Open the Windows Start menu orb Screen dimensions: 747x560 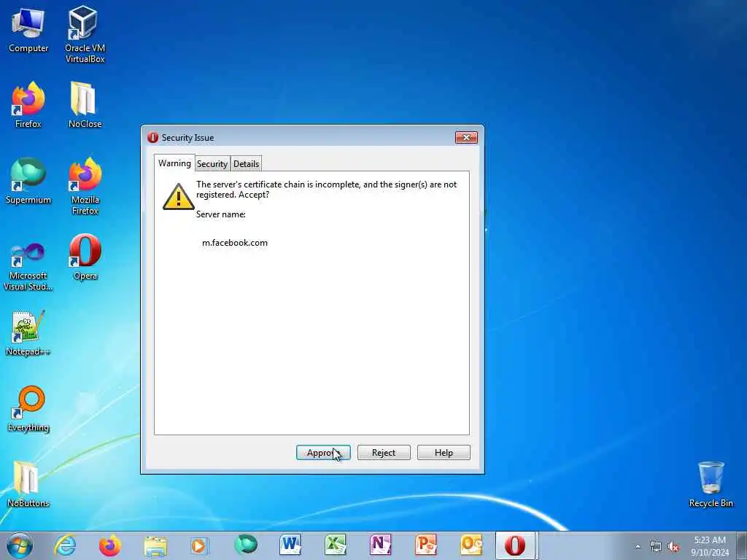(x=20, y=545)
